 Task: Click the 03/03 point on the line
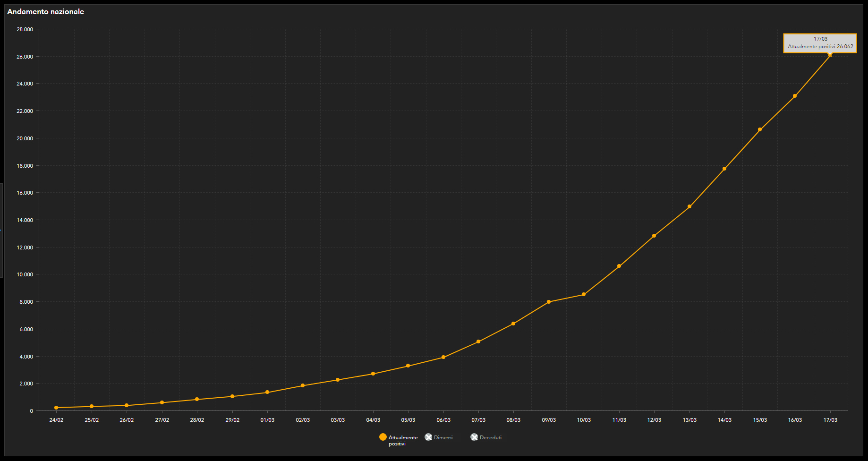click(x=338, y=380)
